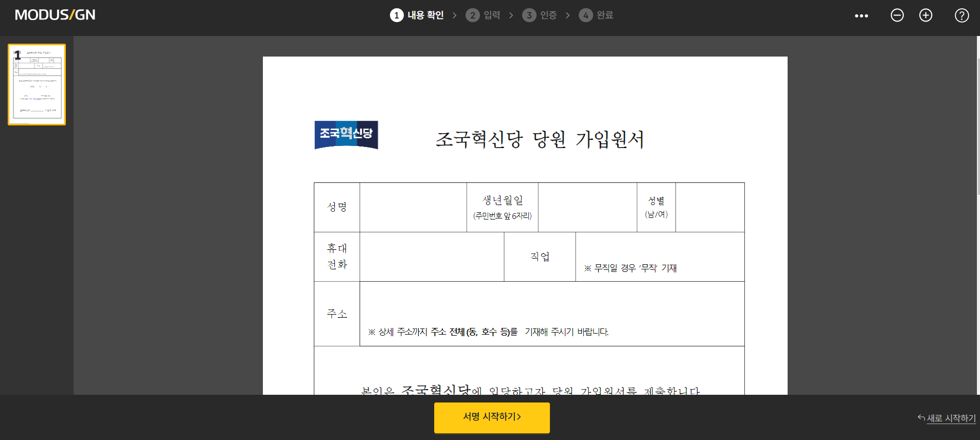
Task: Click the note about 상세 주소까지 주소 전체
Action: 488,332
